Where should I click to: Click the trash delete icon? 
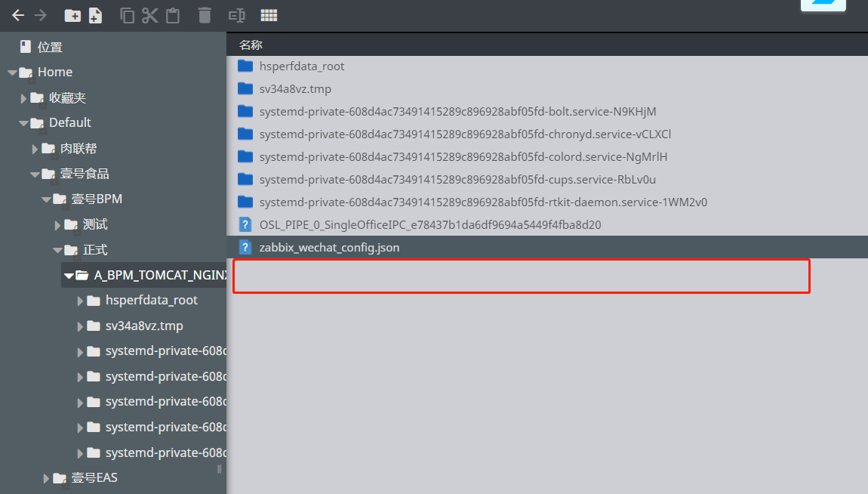click(x=205, y=15)
